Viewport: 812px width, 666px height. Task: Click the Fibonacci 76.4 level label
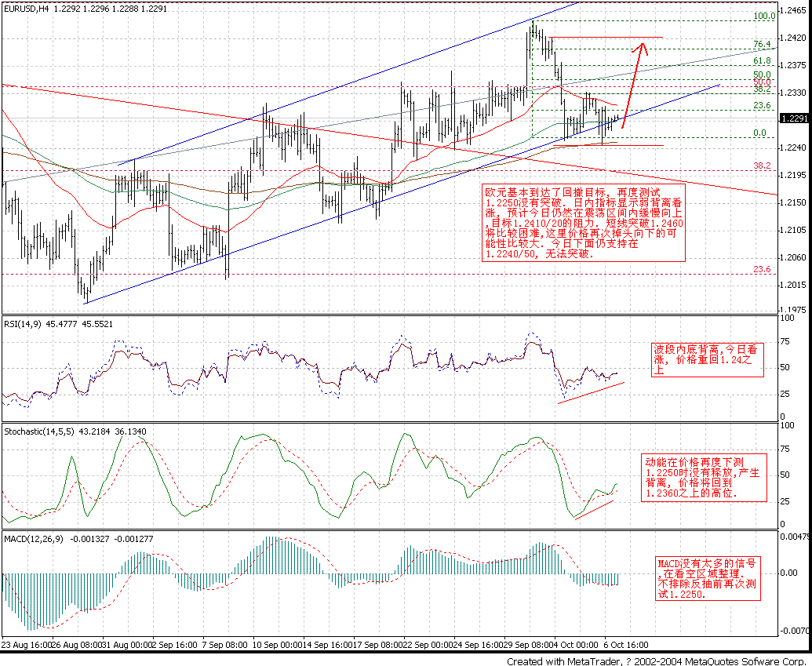point(762,45)
